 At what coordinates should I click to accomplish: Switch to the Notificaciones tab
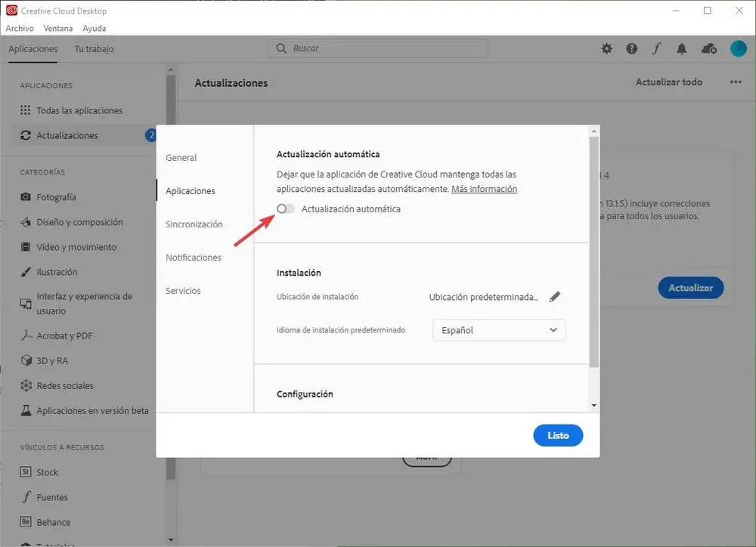(194, 258)
